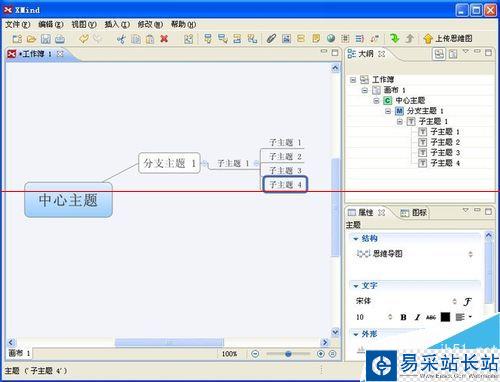Create a new workbook from toolbar
Screen dimensions: 500x382
tap(17, 39)
